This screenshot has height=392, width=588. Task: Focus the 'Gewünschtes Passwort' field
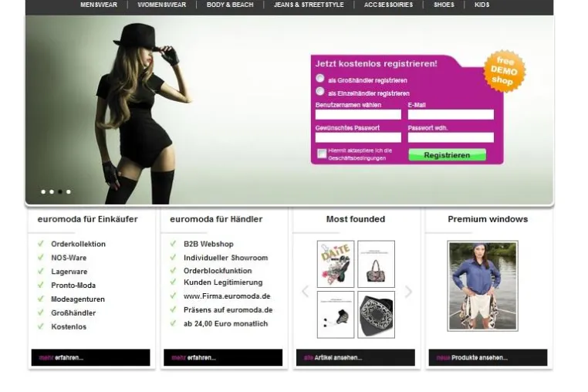pyautogui.click(x=358, y=137)
